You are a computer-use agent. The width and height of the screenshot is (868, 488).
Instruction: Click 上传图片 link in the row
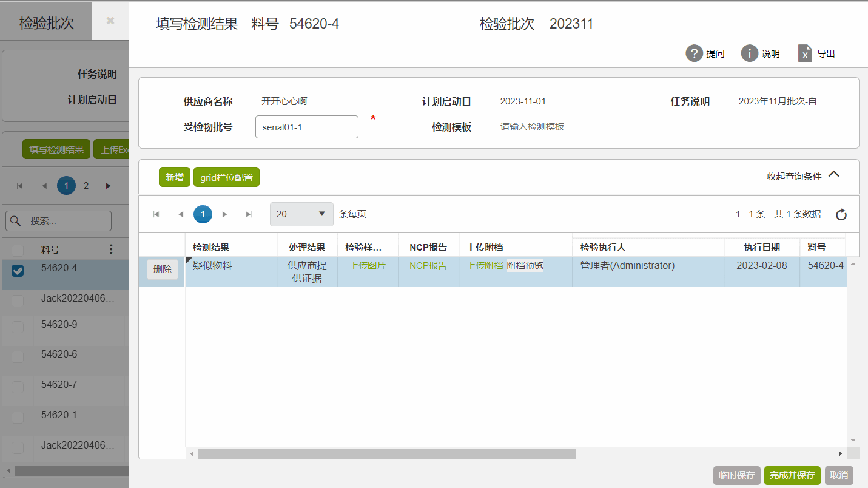click(368, 265)
